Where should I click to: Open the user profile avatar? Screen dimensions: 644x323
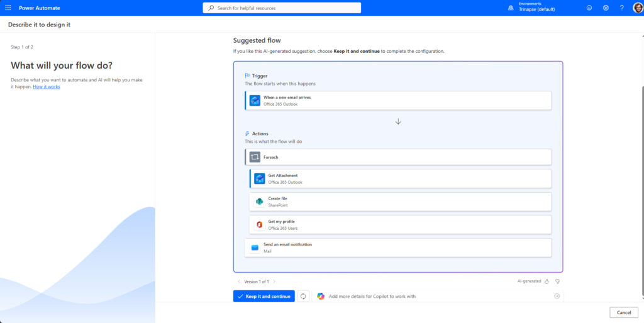point(637,8)
